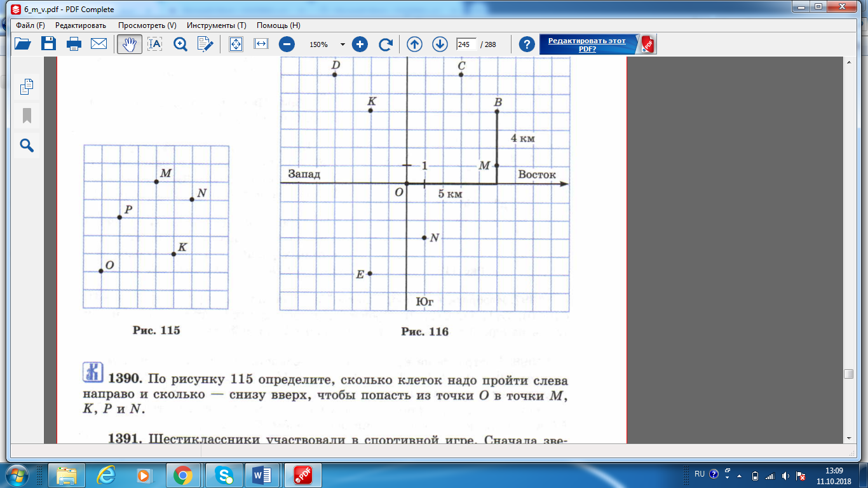The image size is (868, 488).
Task: Launch Internet Explorer from the taskbar
Action: pos(105,475)
